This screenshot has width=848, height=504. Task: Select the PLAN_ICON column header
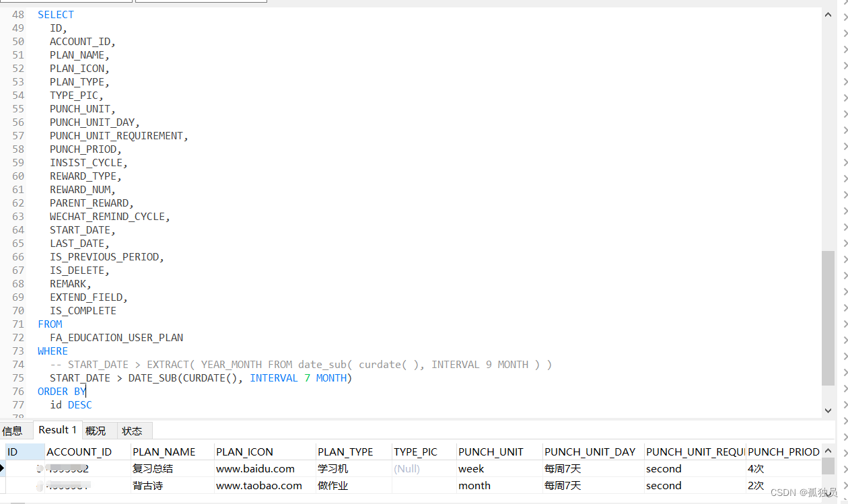coord(265,452)
